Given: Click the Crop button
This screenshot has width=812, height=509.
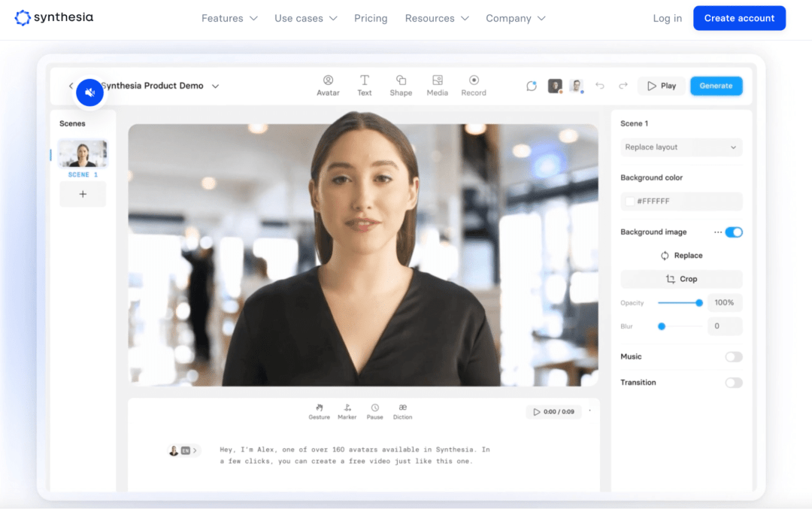Looking at the screenshot, I should point(681,279).
